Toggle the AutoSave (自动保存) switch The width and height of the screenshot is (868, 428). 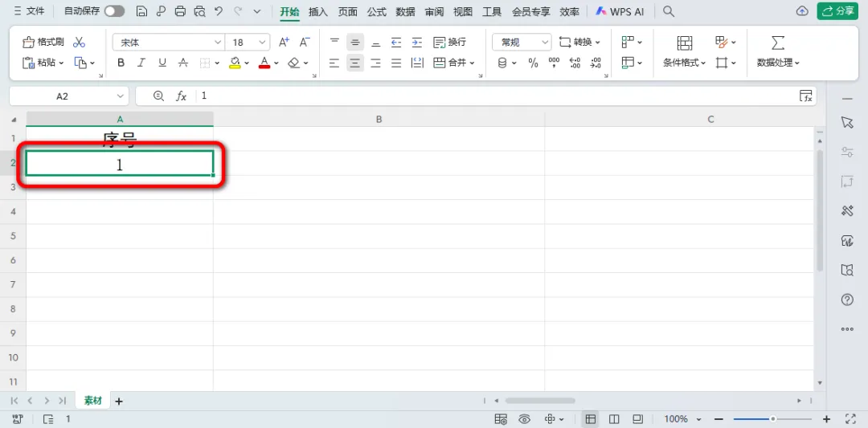click(115, 11)
